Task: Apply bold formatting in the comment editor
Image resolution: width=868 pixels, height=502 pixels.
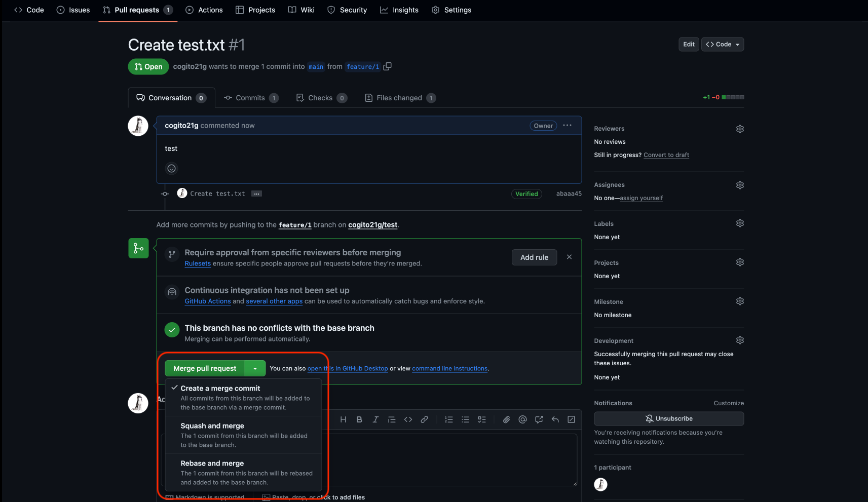Action: point(359,419)
